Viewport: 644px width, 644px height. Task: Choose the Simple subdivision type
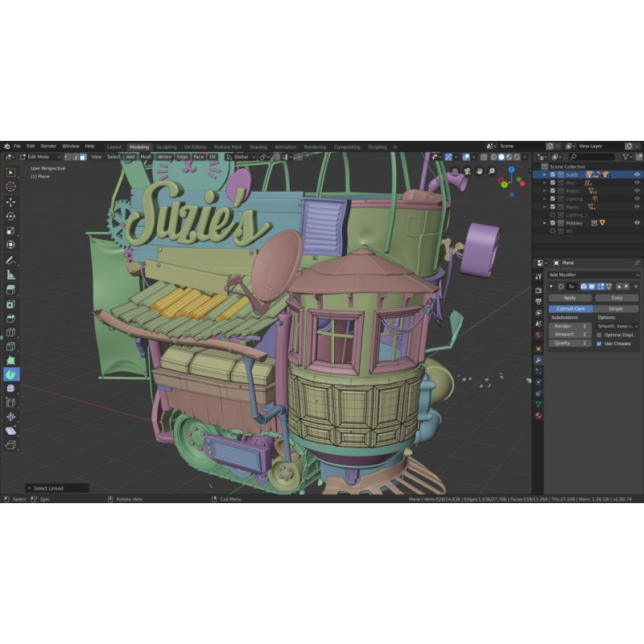[x=616, y=308]
